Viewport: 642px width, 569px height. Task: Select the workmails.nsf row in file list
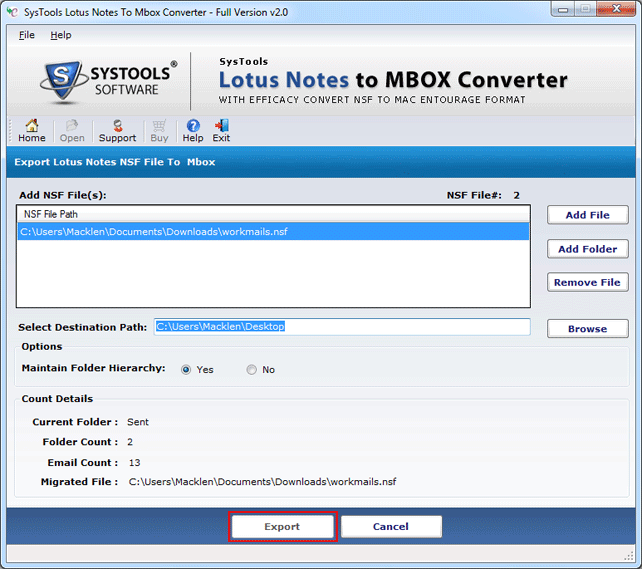pyautogui.click(x=273, y=232)
